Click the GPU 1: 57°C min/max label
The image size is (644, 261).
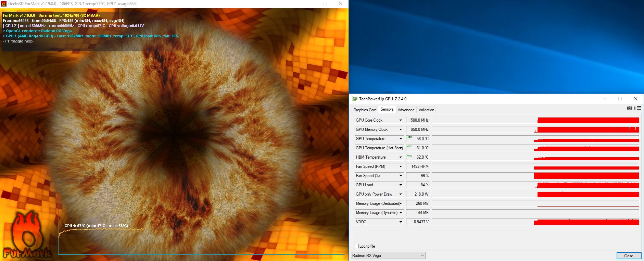pos(96,226)
